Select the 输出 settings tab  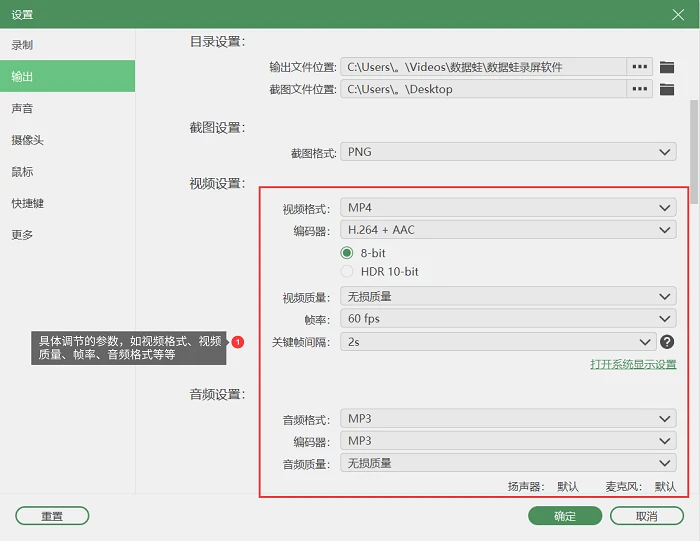[x=67, y=76]
